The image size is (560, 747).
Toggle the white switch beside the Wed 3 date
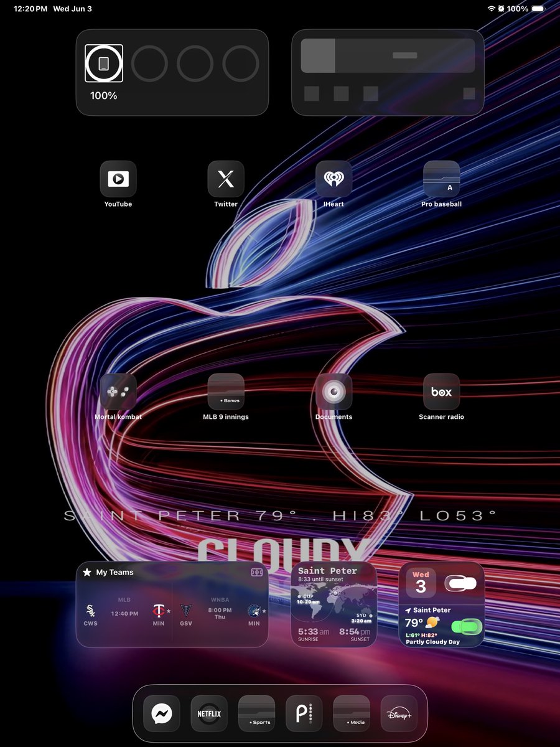pyautogui.click(x=460, y=584)
